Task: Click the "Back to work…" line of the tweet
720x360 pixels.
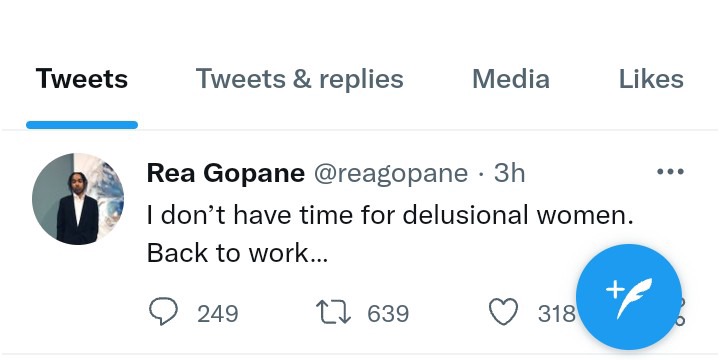Action: pyautogui.click(x=237, y=253)
